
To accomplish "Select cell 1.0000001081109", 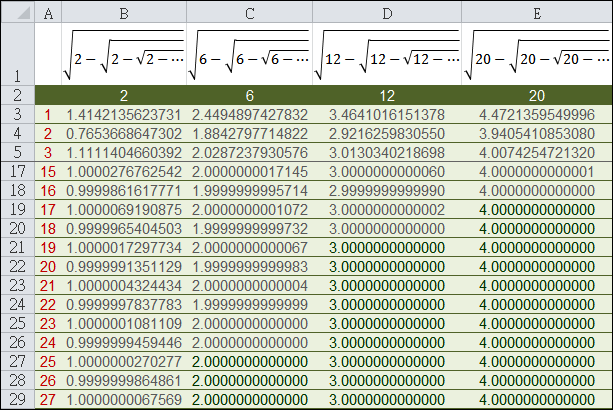I will 124,324.
